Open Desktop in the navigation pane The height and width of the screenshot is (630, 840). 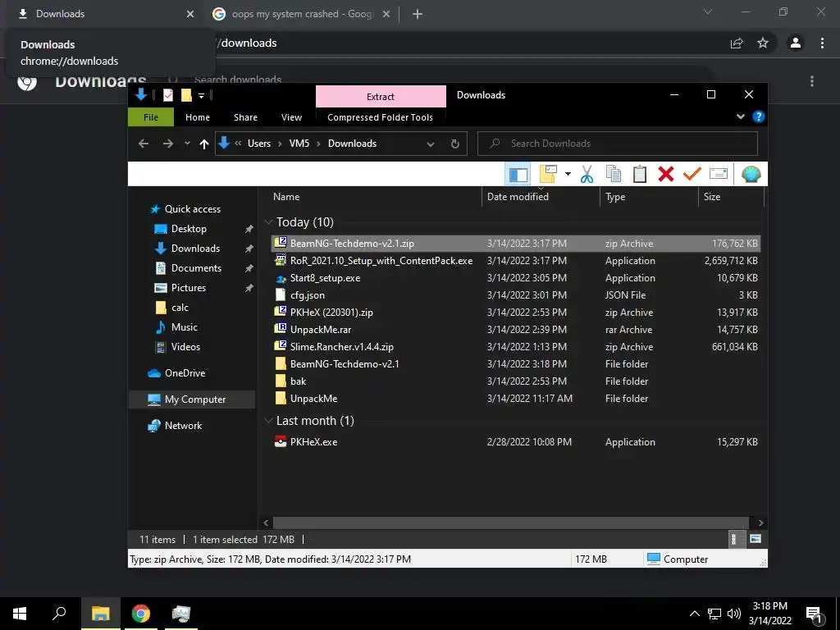pos(189,229)
